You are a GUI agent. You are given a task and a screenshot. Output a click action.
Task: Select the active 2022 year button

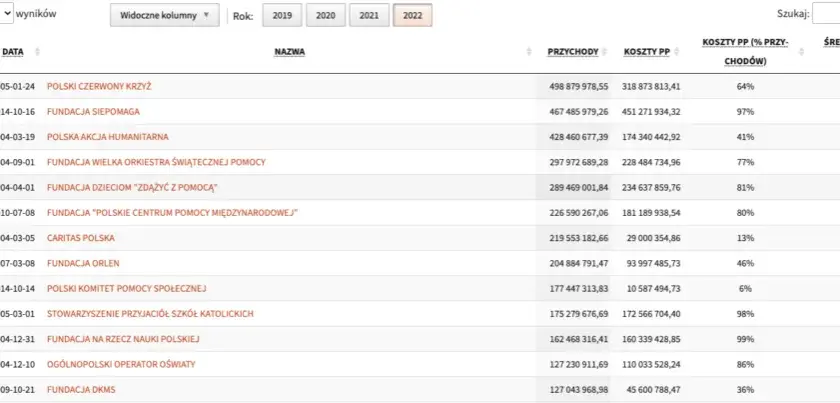click(412, 15)
